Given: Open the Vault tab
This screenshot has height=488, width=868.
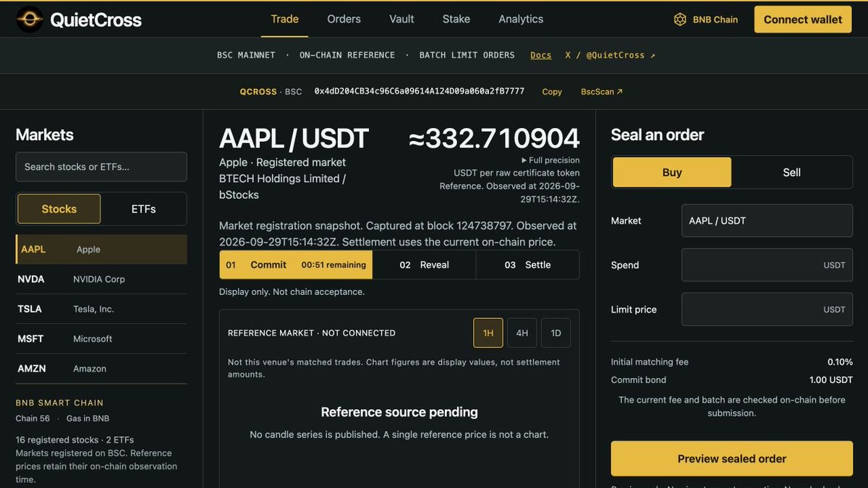Looking at the screenshot, I should [401, 19].
